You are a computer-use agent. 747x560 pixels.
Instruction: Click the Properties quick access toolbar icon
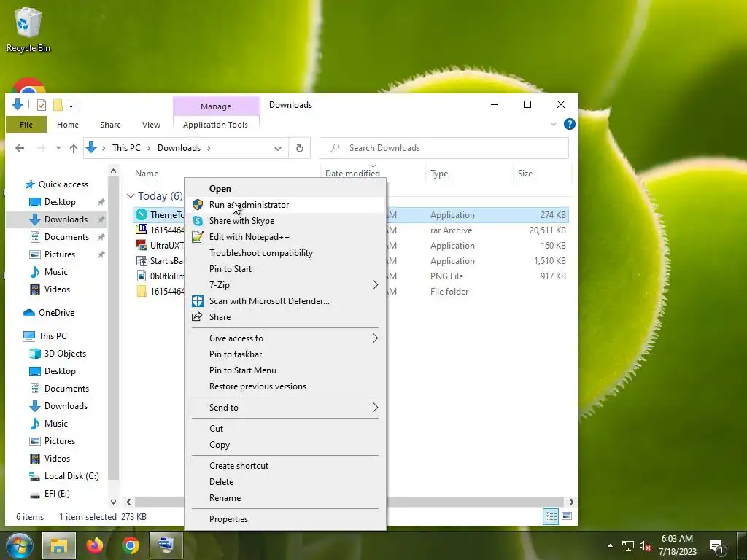point(42,105)
